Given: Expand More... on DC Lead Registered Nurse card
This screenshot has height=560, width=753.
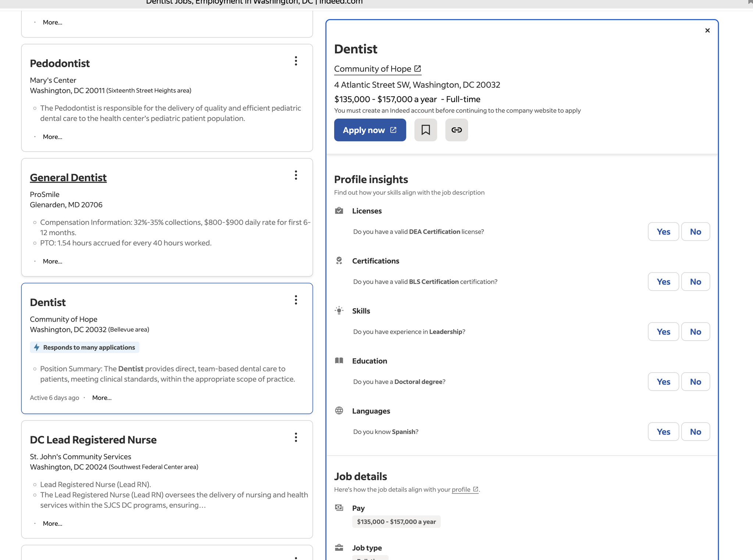Looking at the screenshot, I should pos(52,523).
